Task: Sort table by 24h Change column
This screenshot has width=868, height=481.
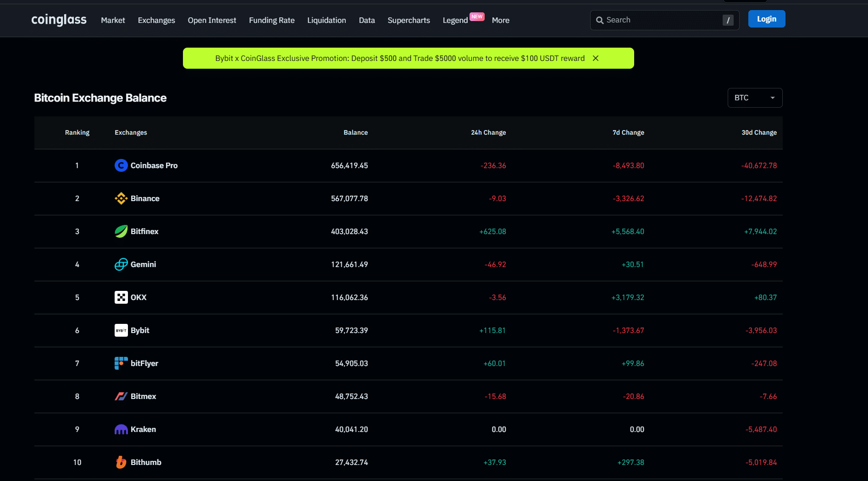Action: click(x=488, y=132)
